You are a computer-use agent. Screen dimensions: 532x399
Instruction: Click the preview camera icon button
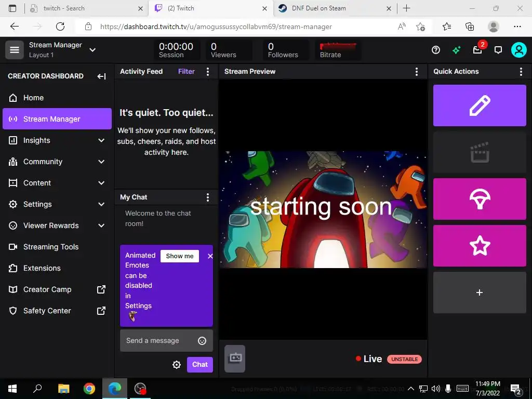tap(235, 358)
